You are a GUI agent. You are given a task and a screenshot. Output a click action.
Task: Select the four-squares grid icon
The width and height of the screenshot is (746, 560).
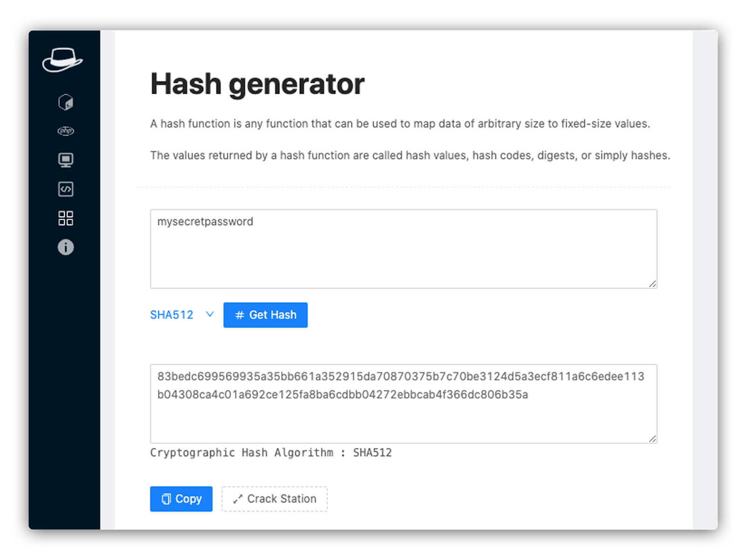[x=66, y=218]
